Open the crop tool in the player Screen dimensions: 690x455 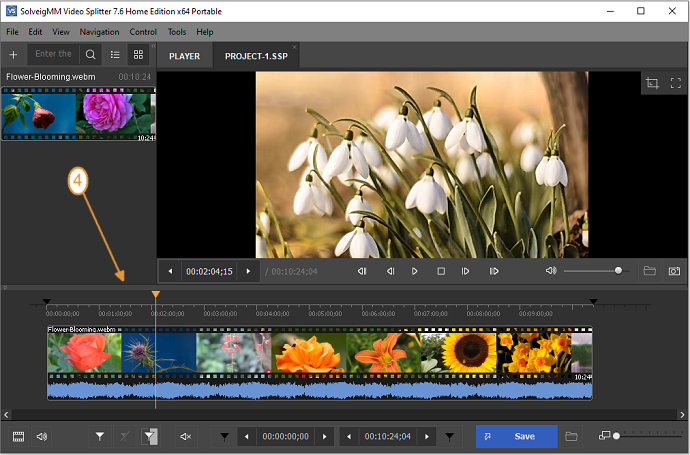click(652, 83)
